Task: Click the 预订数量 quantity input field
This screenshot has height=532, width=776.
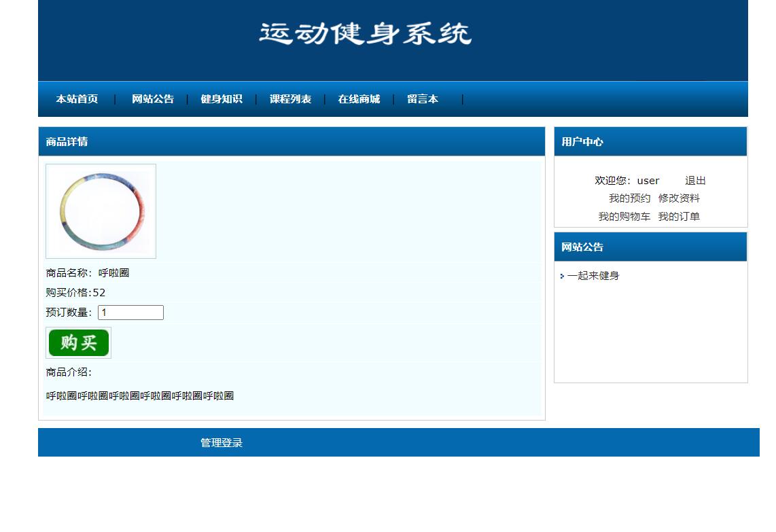Action: pos(130,312)
